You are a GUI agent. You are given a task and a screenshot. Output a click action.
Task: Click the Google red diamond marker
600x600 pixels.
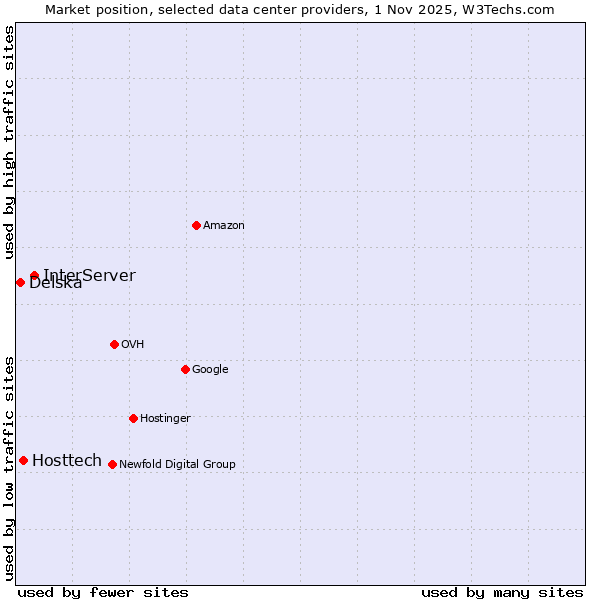pyautogui.click(x=185, y=369)
